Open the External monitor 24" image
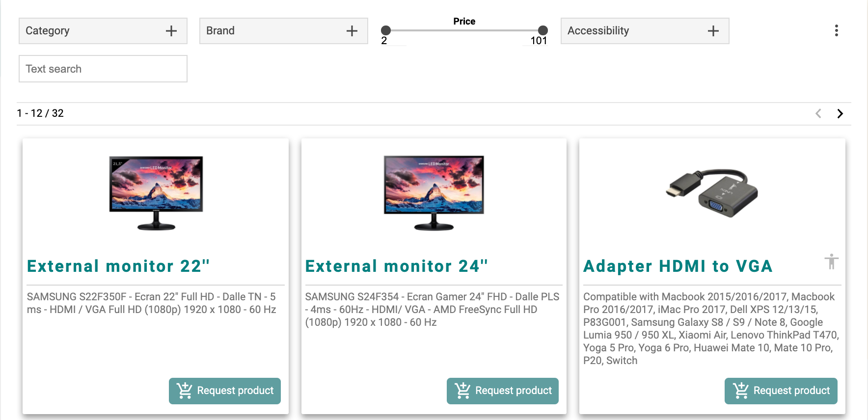This screenshot has width=868, height=420. (434, 193)
